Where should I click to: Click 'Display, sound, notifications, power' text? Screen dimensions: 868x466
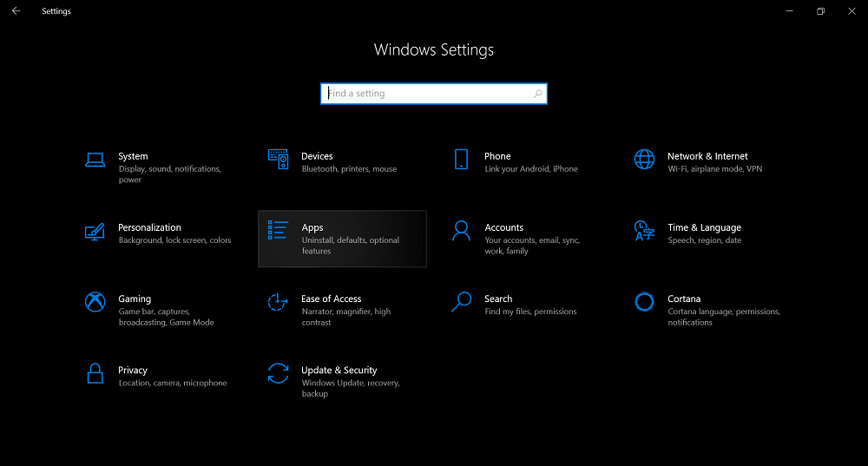(170, 174)
